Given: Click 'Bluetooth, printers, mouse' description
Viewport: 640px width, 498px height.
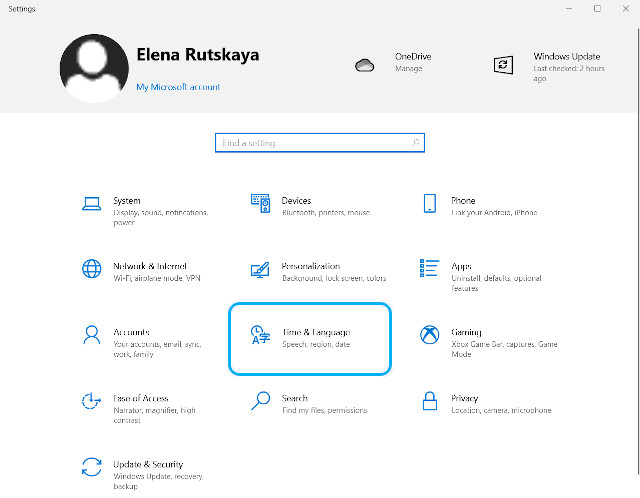Looking at the screenshot, I should click(x=326, y=213).
